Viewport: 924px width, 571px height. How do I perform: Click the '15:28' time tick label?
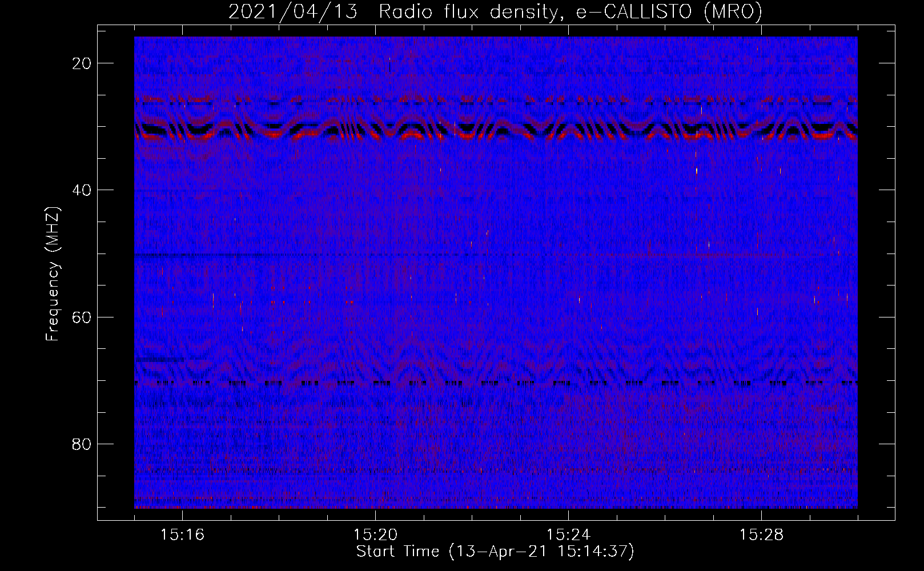pos(761,534)
